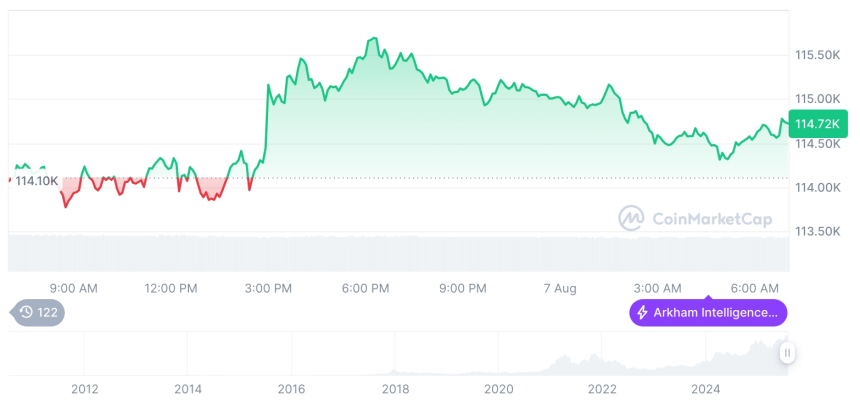Click the Arkham Intelligence lightning bolt icon
Image resolution: width=860 pixels, height=401 pixels.
tap(642, 313)
